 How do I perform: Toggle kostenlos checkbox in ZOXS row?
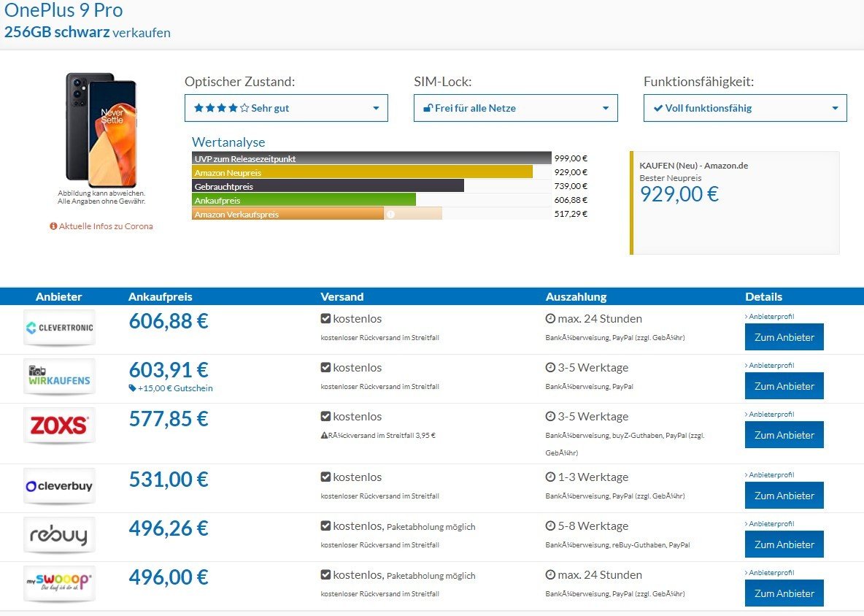325,417
